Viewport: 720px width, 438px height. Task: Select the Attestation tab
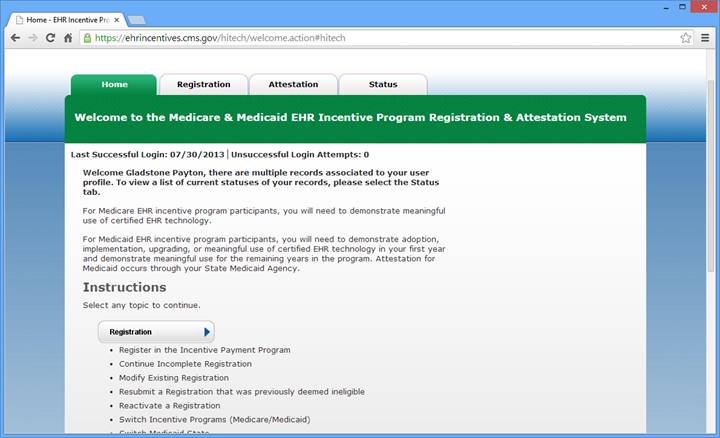pyautogui.click(x=292, y=85)
